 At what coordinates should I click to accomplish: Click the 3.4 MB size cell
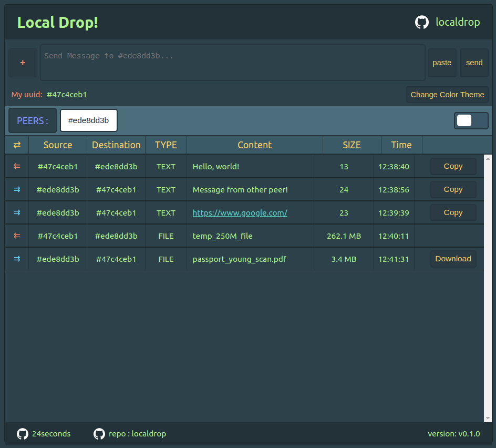coord(344,259)
